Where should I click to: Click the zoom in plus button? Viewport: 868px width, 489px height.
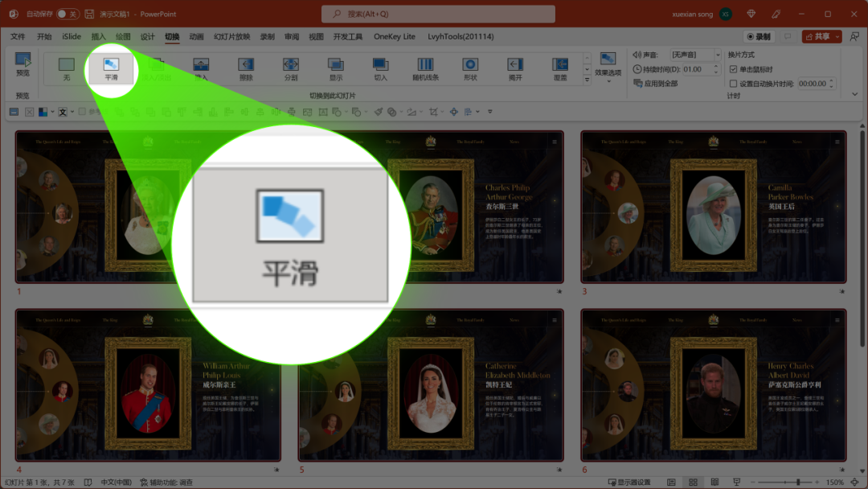(x=817, y=483)
